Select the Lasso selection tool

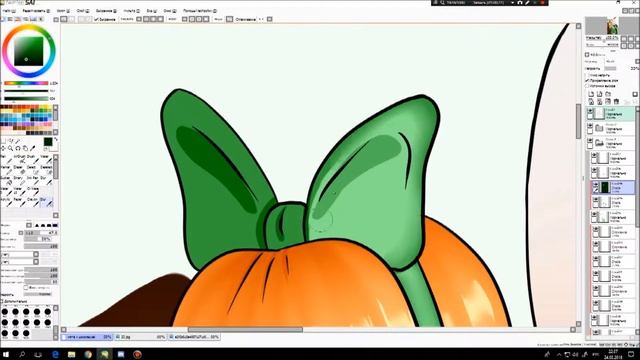tap(11, 141)
